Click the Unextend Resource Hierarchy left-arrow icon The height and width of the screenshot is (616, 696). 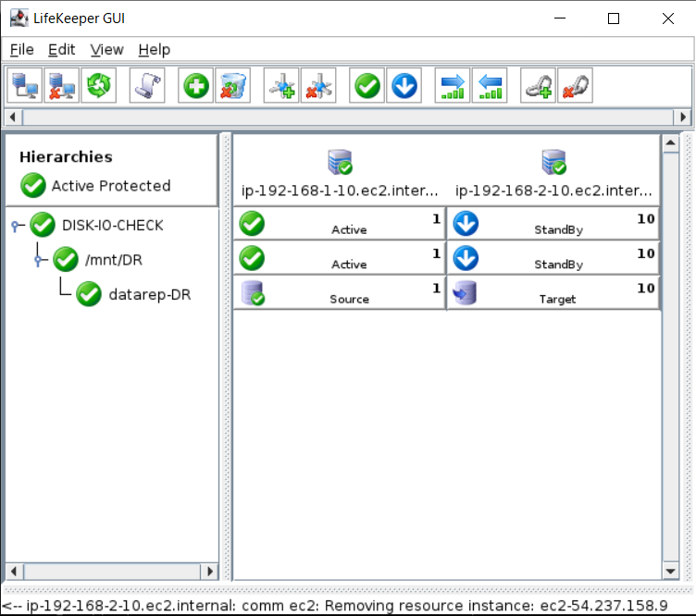[490, 86]
